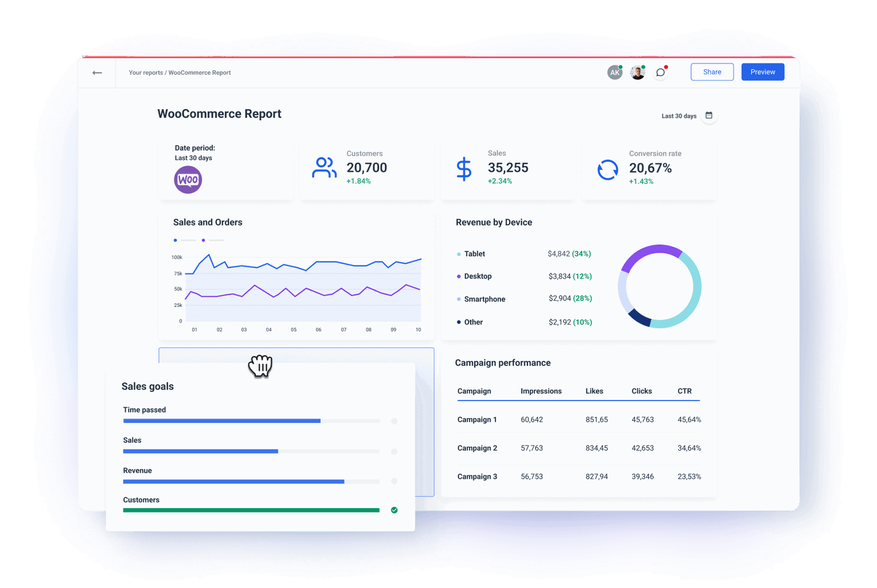Sort by the Impressions column header
Image resolution: width=877 pixels, height=588 pixels.
(541, 391)
